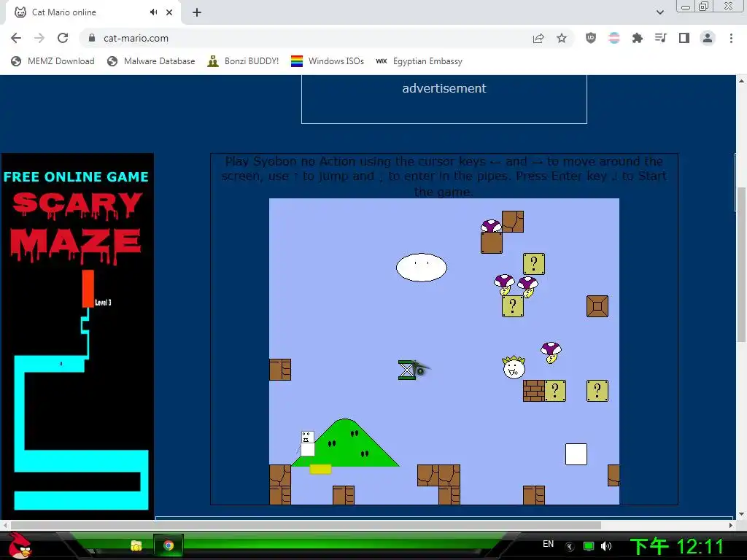Switch to Chrome on the taskbar

(169, 545)
